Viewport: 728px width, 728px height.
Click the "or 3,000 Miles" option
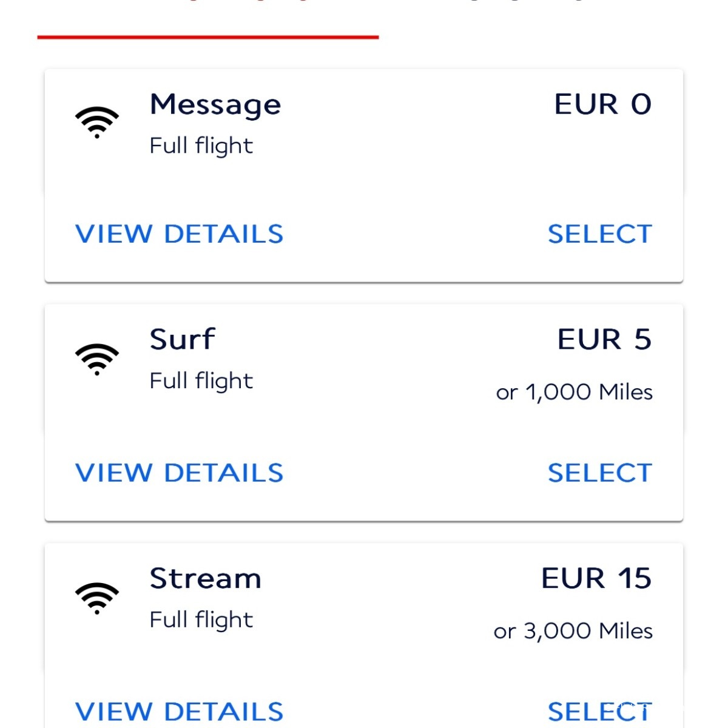click(573, 632)
